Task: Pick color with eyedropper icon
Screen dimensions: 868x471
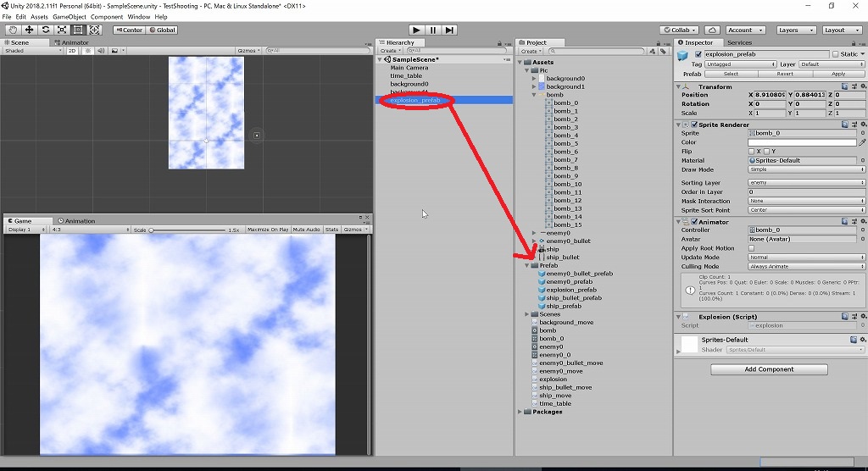Action: coord(862,142)
